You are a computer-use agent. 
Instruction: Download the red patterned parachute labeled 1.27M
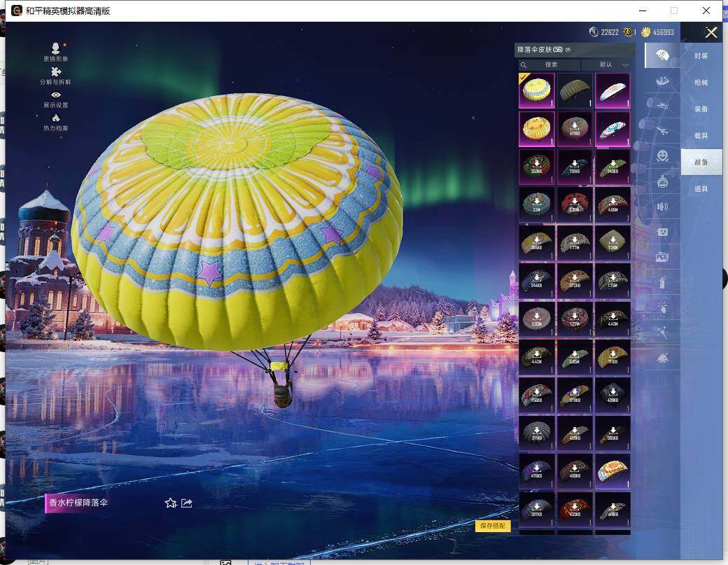(x=574, y=319)
